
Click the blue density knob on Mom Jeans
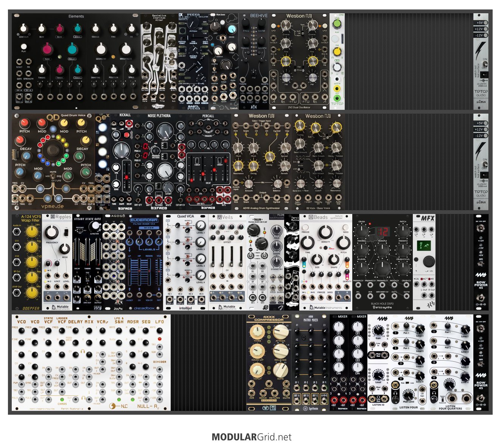click(230, 29)
